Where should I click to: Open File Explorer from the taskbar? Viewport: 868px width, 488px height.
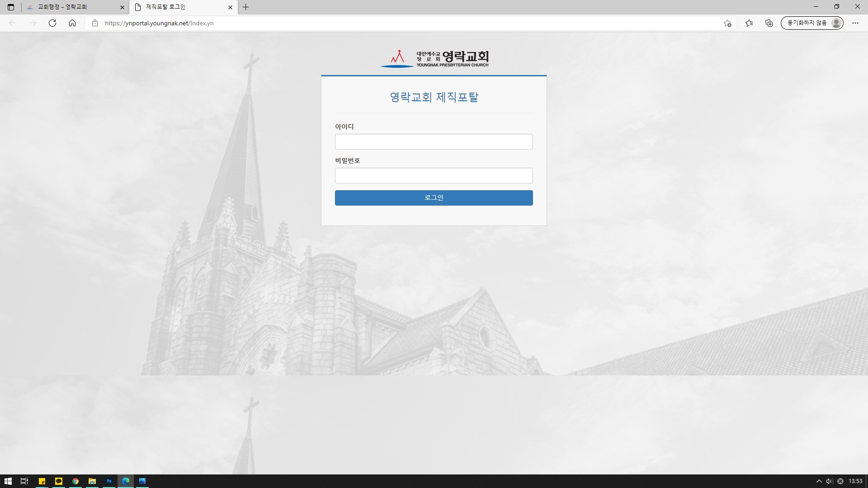(92, 481)
